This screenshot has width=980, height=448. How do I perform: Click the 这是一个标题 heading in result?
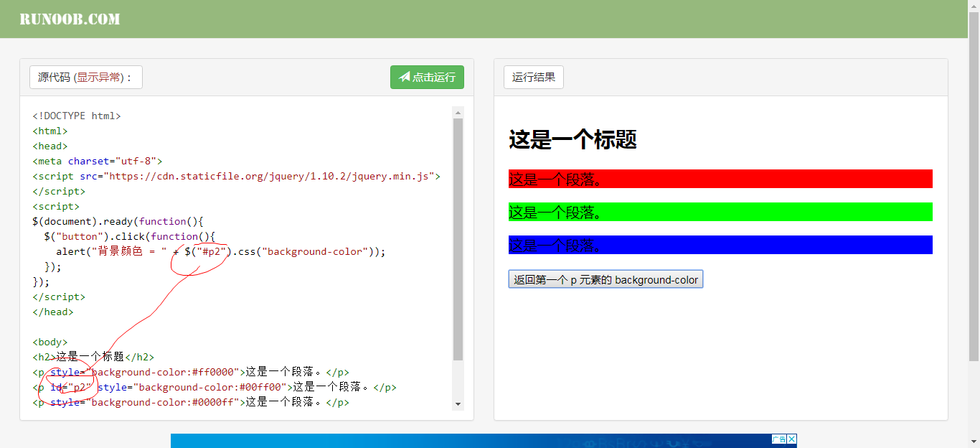tap(573, 139)
